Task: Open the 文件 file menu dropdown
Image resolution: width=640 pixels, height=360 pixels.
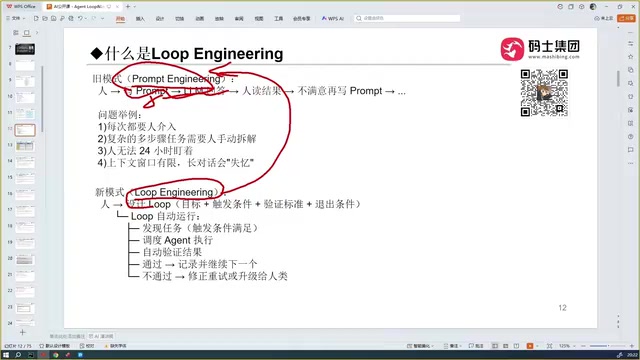Action: 16,18
